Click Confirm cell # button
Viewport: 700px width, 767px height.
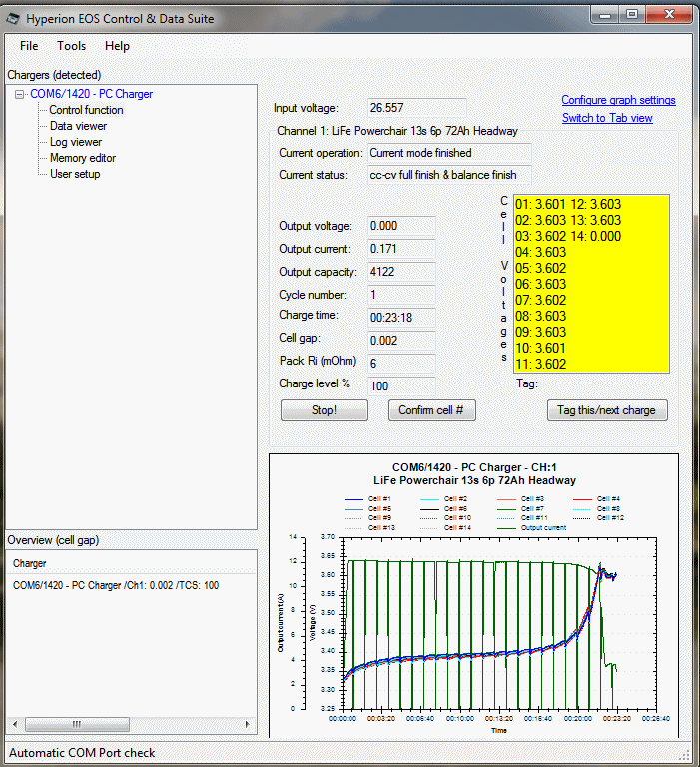coord(433,410)
